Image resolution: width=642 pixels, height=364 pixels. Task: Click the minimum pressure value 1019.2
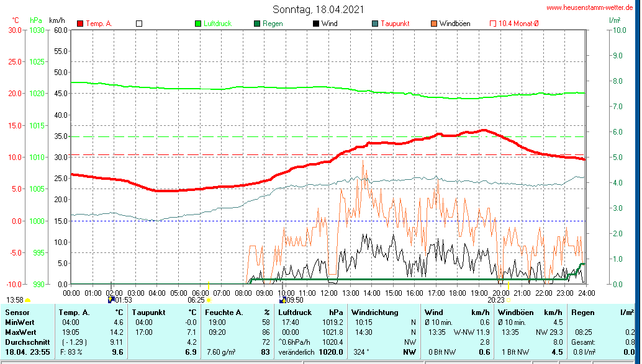pyautogui.click(x=332, y=322)
